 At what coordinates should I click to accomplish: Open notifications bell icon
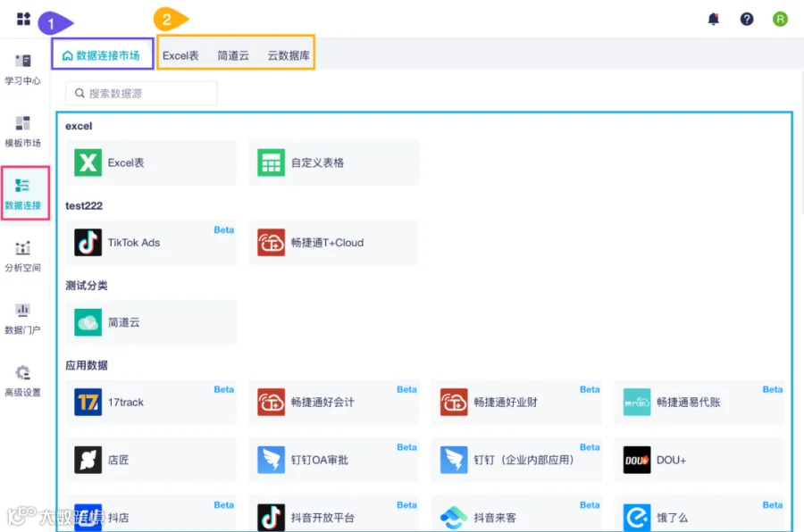(x=713, y=19)
